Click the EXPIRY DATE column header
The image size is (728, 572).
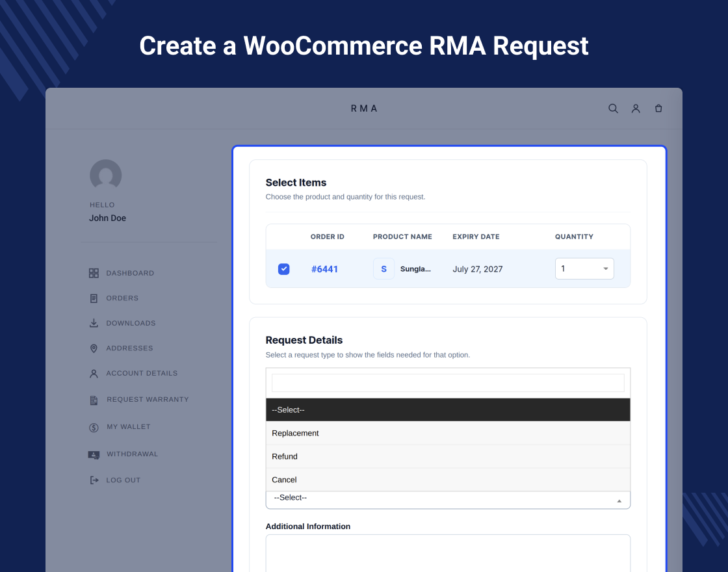[x=476, y=237]
